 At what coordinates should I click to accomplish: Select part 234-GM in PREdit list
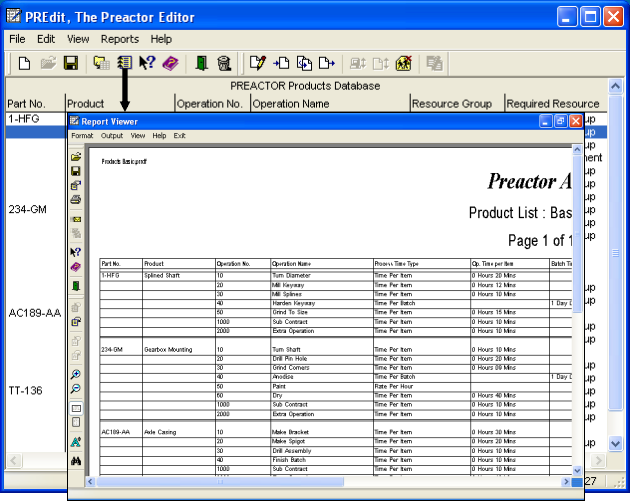(27, 209)
